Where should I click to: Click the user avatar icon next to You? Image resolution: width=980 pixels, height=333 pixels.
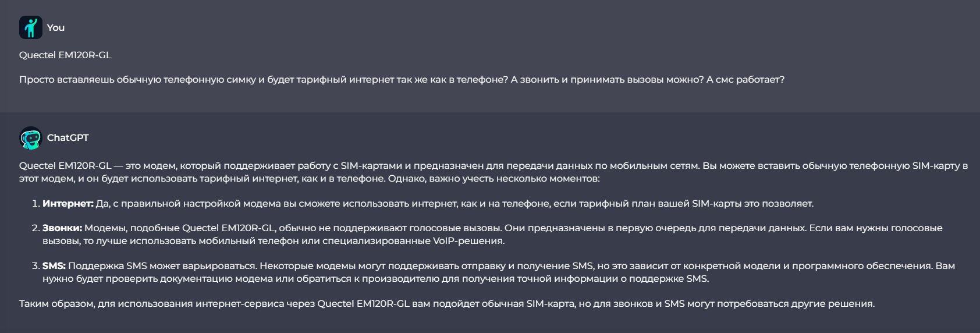point(31,27)
